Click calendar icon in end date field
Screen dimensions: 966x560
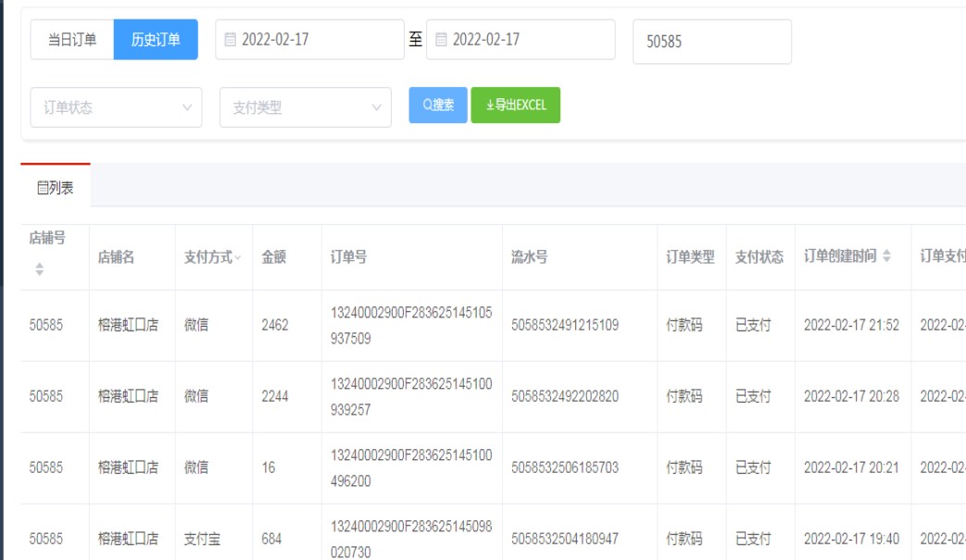coord(441,40)
